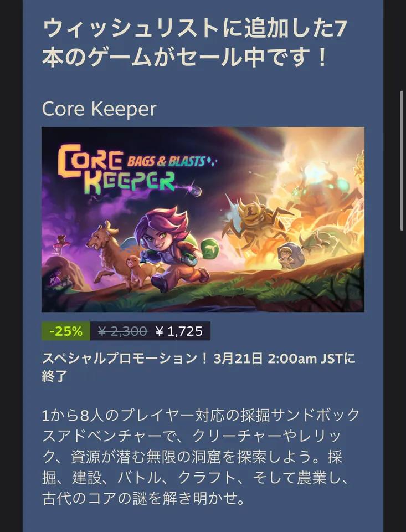Click the green -25% discount badge
The width and height of the screenshot is (406, 532).
coord(66,331)
